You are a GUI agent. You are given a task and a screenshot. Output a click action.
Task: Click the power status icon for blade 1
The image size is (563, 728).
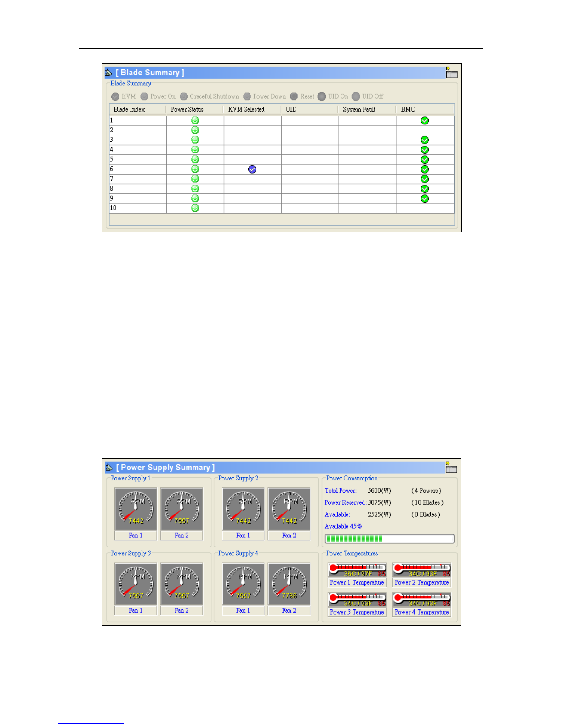coord(195,120)
